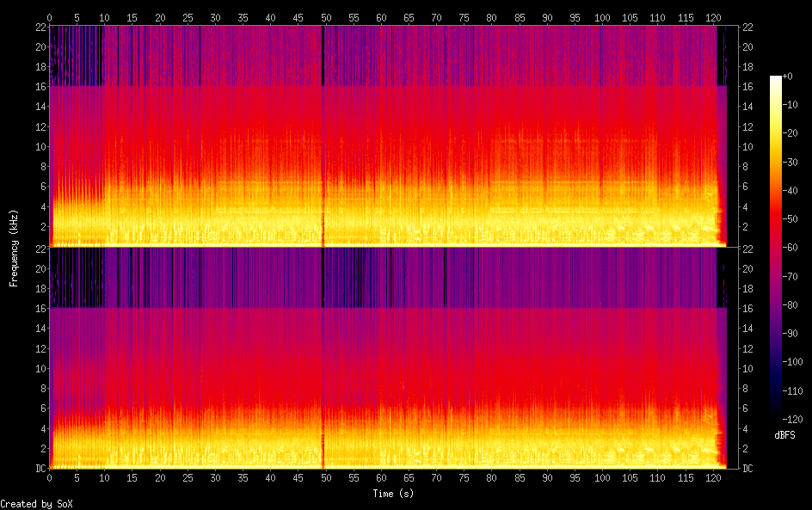
Task: Click "6" on right axis of upper channel
Action: (745, 187)
